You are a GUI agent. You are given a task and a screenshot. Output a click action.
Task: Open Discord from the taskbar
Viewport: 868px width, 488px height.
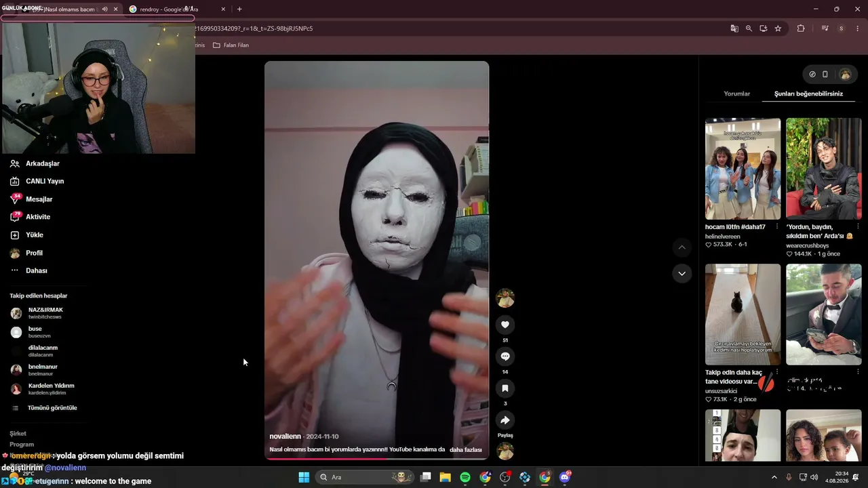565,477
